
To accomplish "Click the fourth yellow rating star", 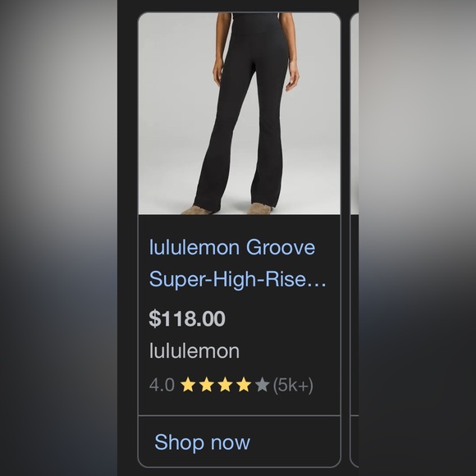I will (244, 385).
